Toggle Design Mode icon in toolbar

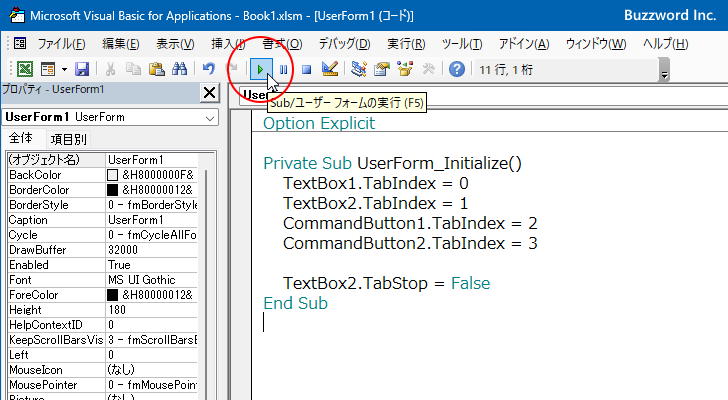coord(331,69)
